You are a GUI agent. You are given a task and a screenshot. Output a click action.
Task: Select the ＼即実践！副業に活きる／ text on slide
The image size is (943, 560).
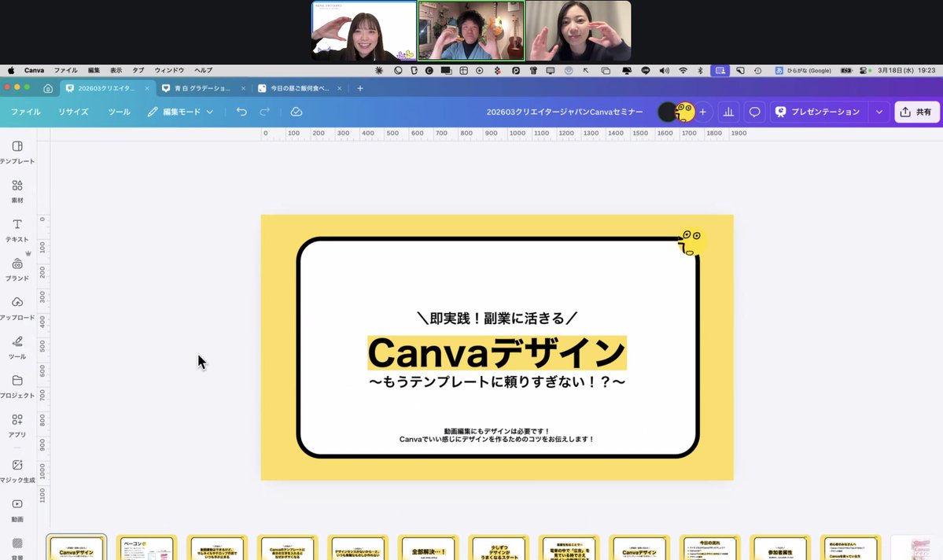497,318
